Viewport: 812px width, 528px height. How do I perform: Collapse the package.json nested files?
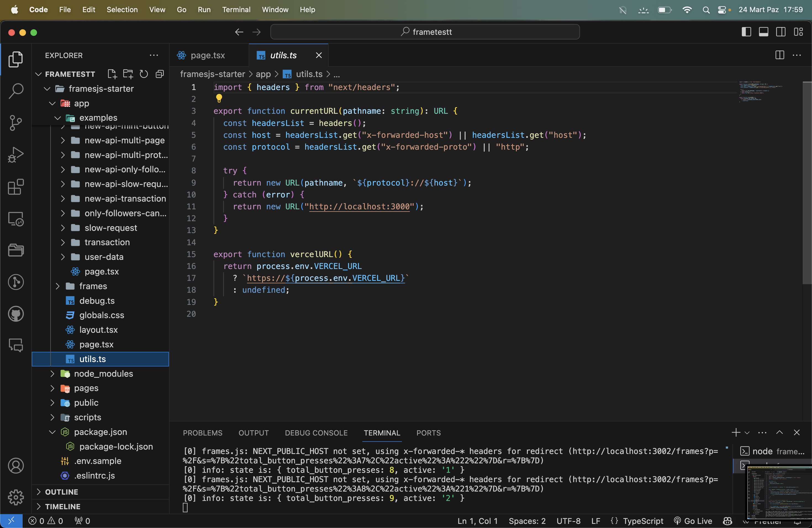pyautogui.click(x=52, y=432)
